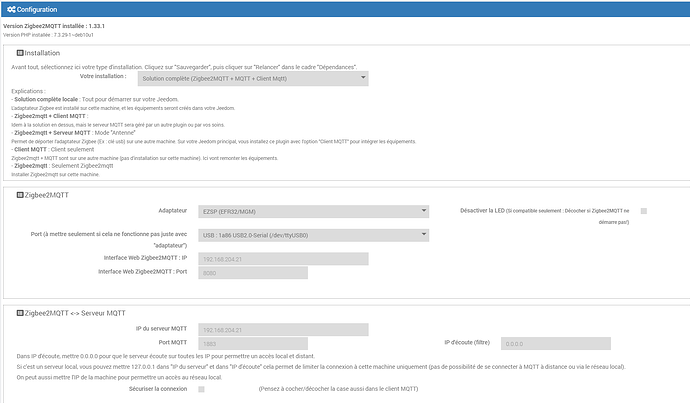Click the Installation section table icon

[20, 53]
